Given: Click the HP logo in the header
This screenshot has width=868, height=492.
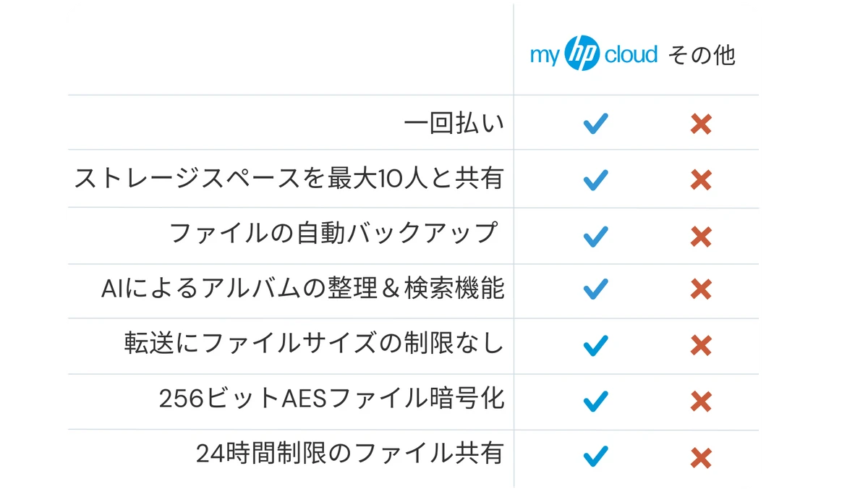Looking at the screenshot, I should click(582, 54).
